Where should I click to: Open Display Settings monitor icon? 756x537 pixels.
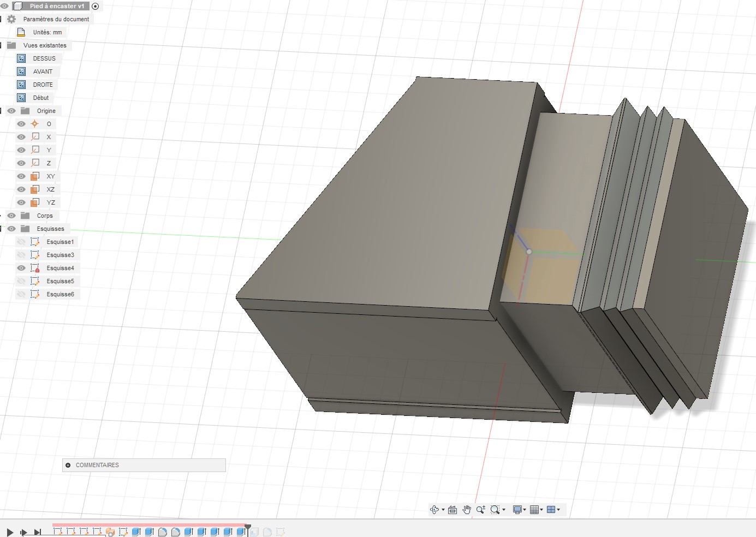pyautogui.click(x=517, y=510)
